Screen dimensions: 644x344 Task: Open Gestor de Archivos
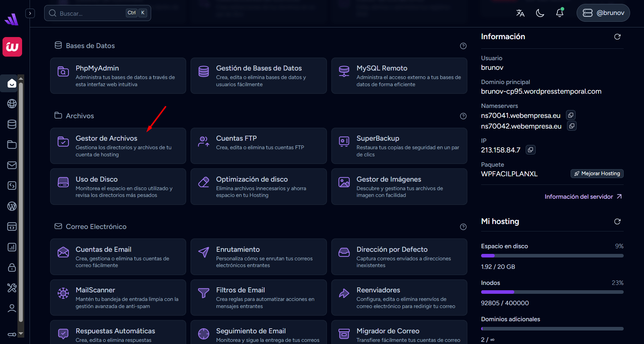click(118, 146)
